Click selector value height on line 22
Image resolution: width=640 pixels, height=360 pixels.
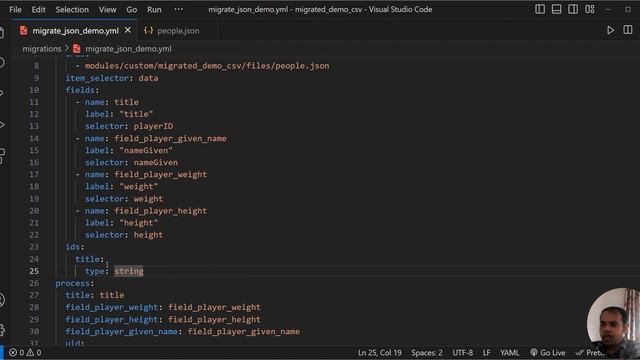tap(149, 235)
